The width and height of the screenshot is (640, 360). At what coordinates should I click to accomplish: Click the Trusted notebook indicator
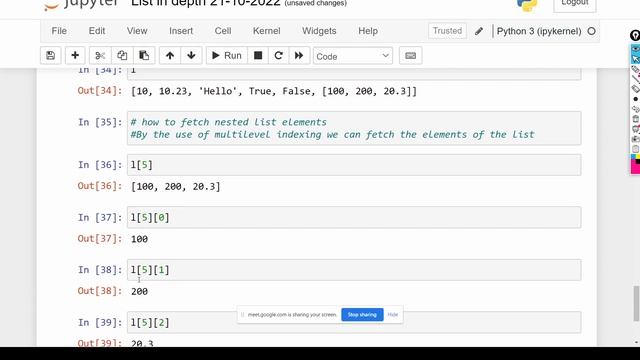(x=447, y=31)
